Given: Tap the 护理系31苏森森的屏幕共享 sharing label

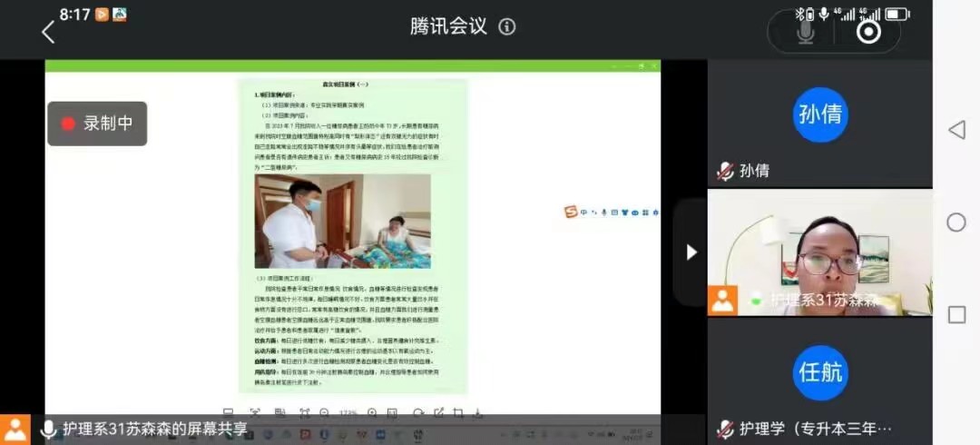Looking at the screenshot, I should (x=154, y=429).
